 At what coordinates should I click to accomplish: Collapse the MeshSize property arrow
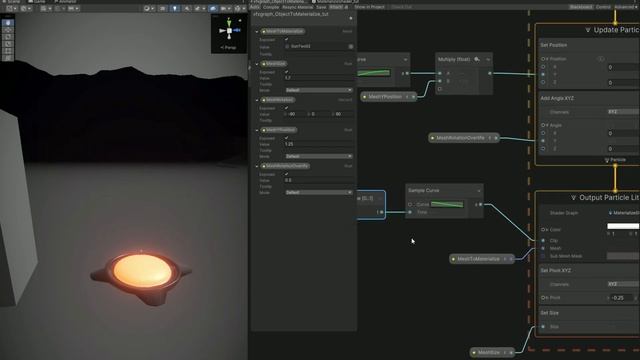coord(257,64)
